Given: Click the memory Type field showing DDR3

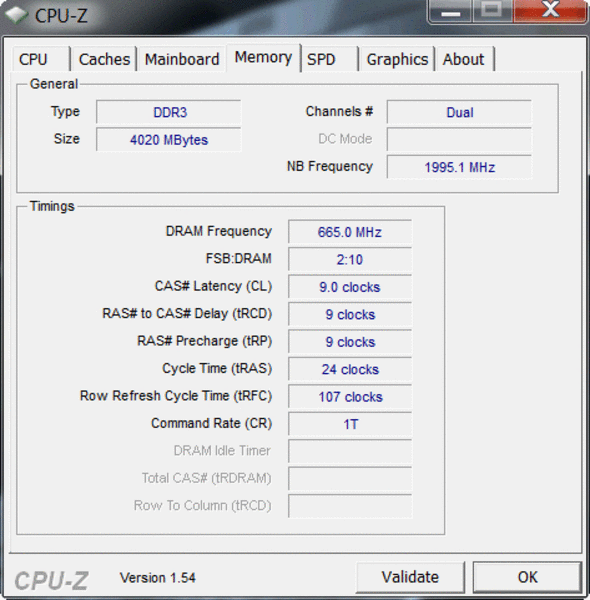Looking at the screenshot, I should click(169, 112).
